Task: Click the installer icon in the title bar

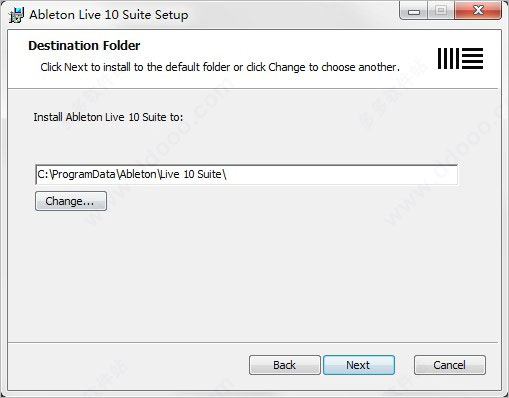Action: pyautogui.click(x=16, y=15)
